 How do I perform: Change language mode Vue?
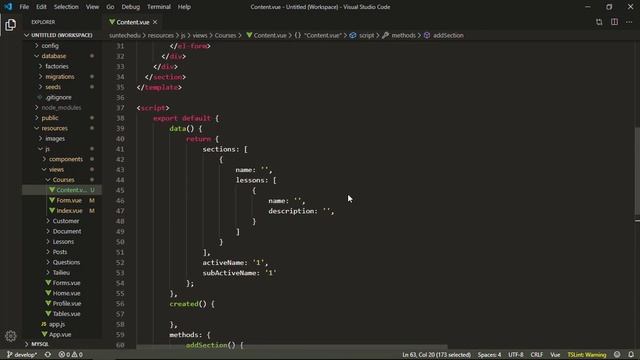pos(555,355)
